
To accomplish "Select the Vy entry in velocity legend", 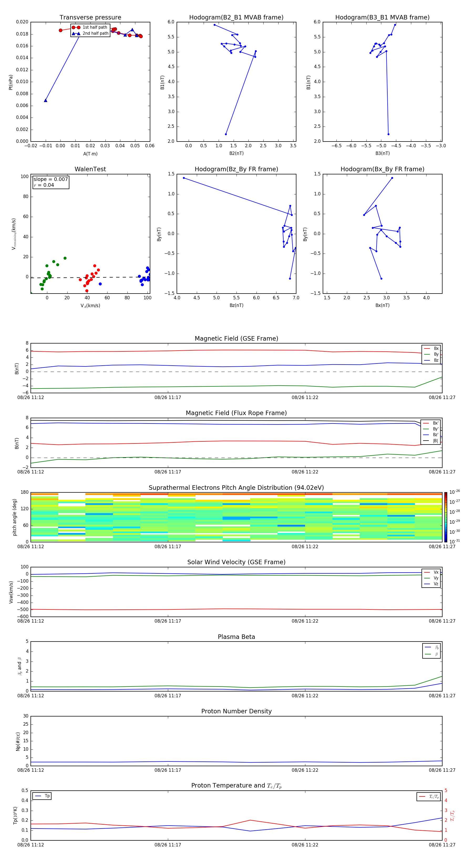I will point(431,578).
